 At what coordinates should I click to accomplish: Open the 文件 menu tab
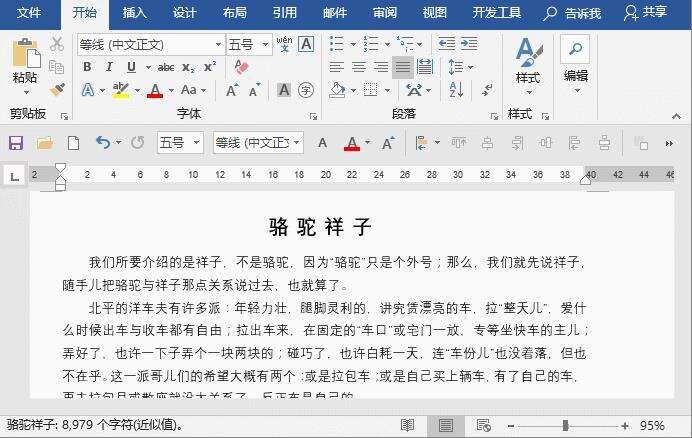[29, 12]
